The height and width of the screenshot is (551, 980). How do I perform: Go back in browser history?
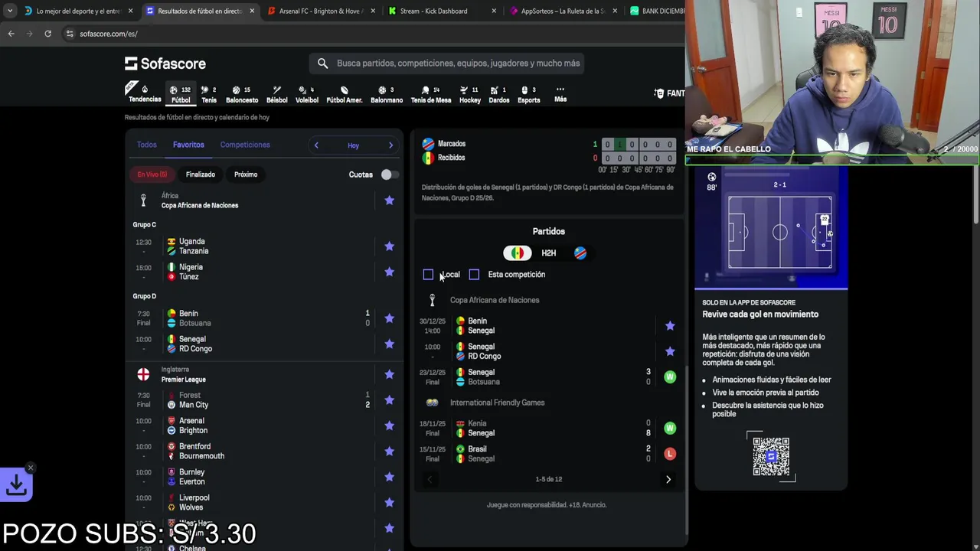(11, 34)
